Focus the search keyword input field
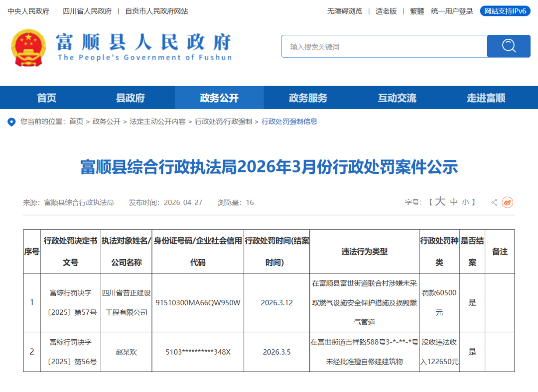This screenshot has height=392, width=538. pos(384,46)
